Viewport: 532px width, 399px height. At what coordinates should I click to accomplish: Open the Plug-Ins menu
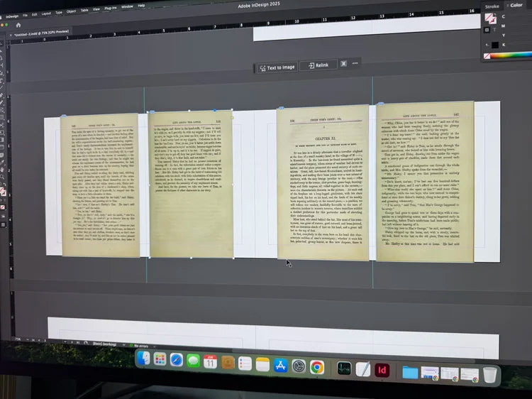(111, 8)
